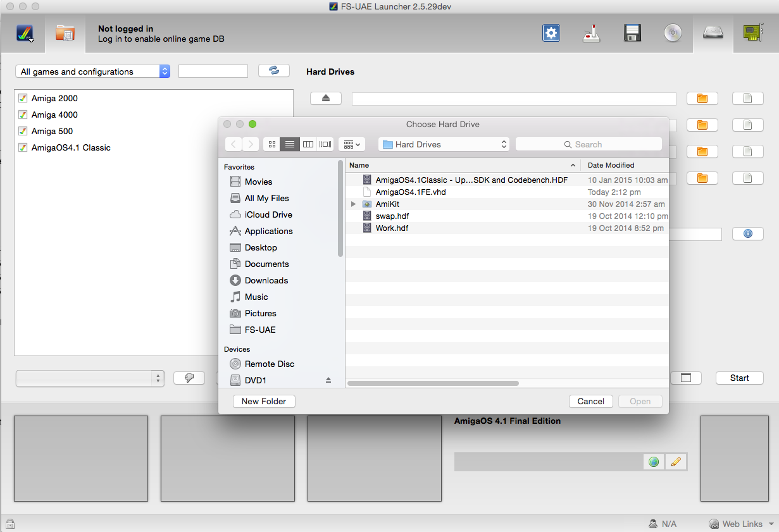Click the configuration search field
The width and height of the screenshot is (779, 532).
tap(213, 71)
